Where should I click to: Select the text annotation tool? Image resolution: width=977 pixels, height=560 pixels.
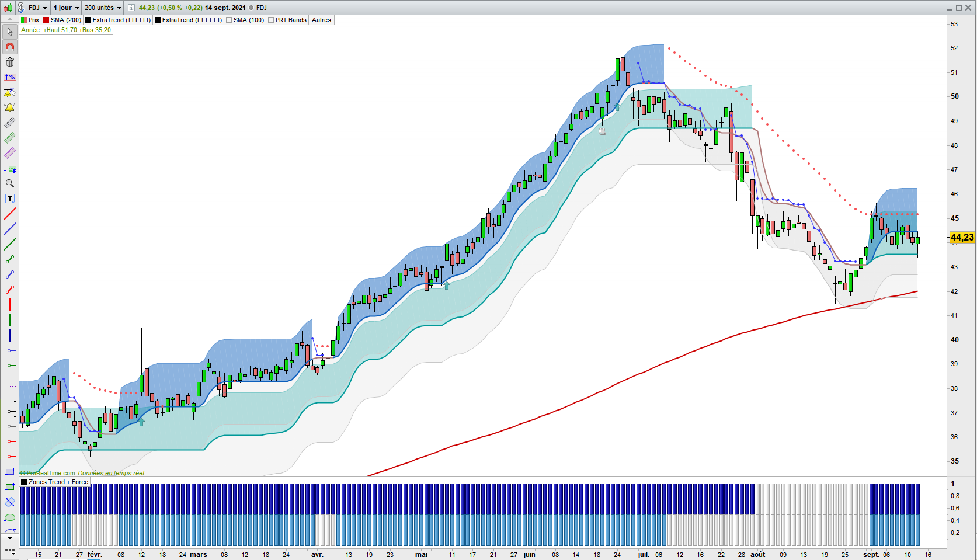[x=10, y=199]
